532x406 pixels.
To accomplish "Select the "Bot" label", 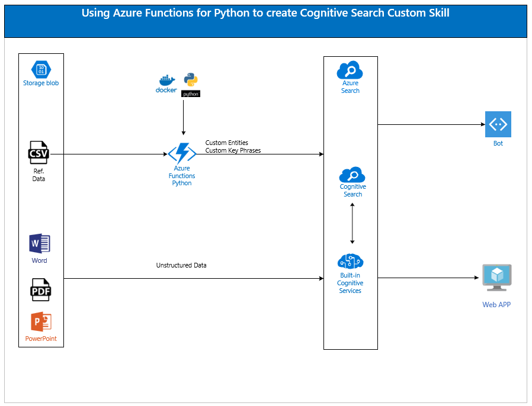I will [x=498, y=143].
